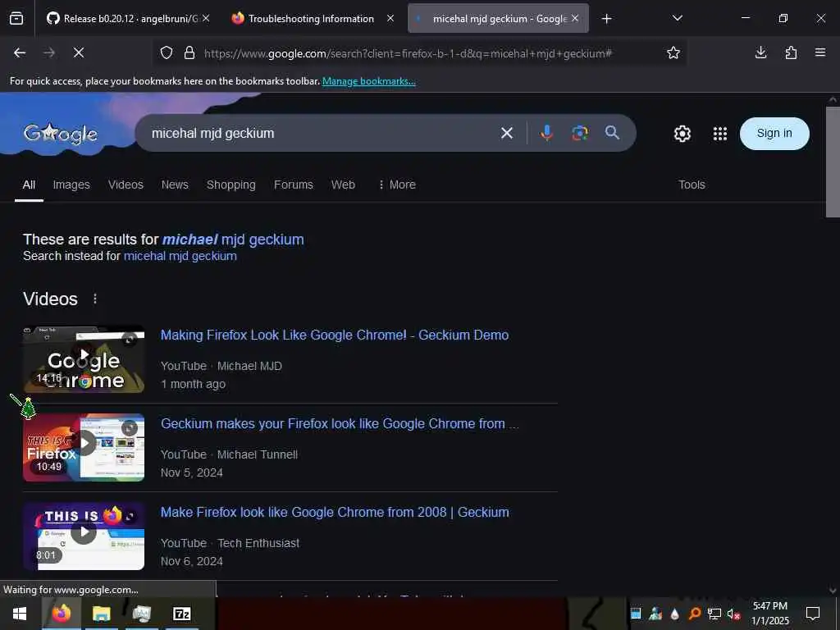Bookmark this page with the star
The image size is (840, 630).
pyautogui.click(x=673, y=52)
